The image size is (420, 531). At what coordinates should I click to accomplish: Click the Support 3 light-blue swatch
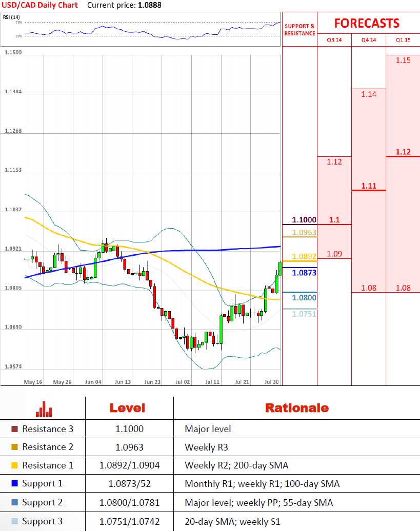pyautogui.click(x=14, y=521)
